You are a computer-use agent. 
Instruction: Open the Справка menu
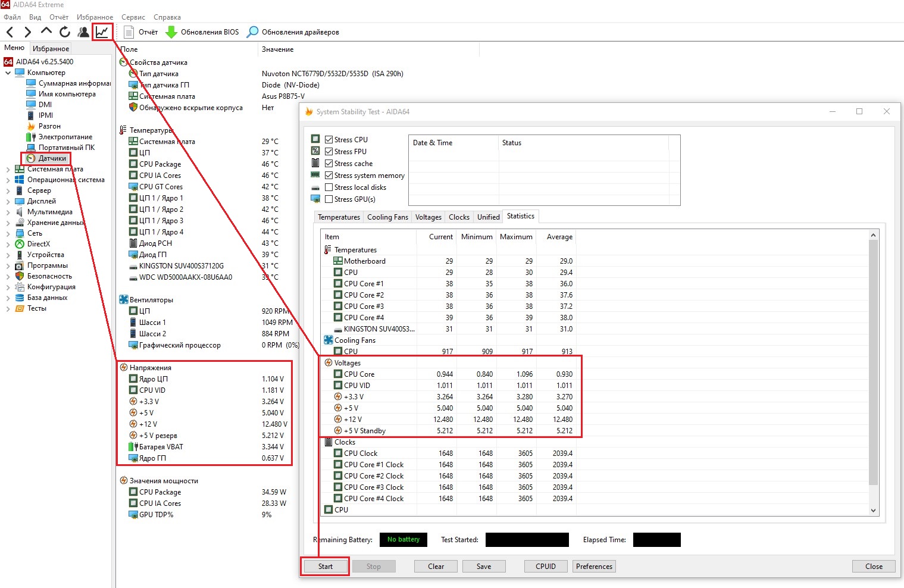pyautogui.click(x=167, y=17)
